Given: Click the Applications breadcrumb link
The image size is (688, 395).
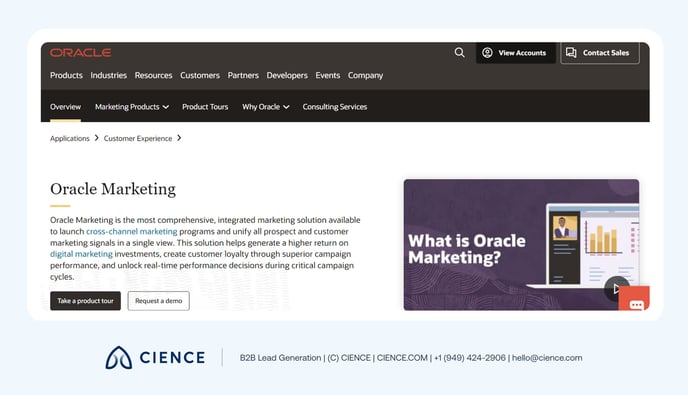Looking at the screenshot, I should (70, 138).
